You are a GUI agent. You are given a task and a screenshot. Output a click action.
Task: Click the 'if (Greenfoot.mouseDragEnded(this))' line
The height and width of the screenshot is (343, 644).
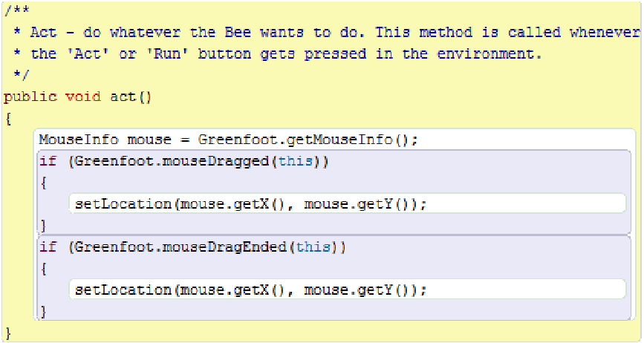192,246
